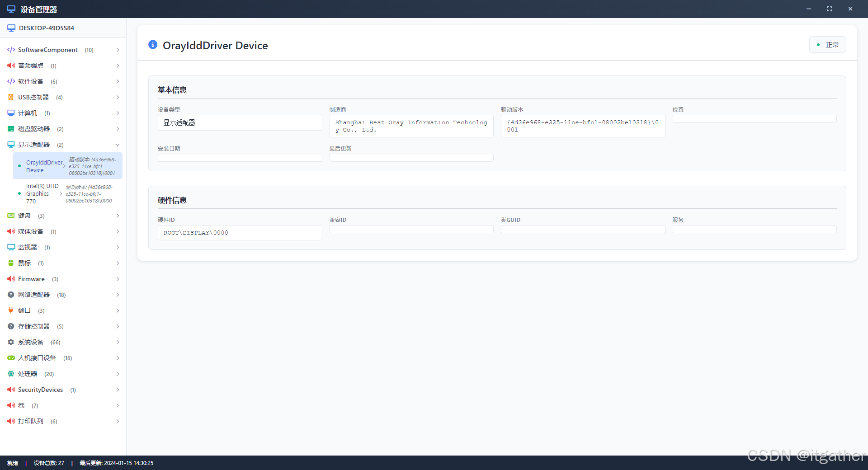Click the 人机接口设备 gamepad icon
This screenshot has height=470, width=868.
[11, 358]
